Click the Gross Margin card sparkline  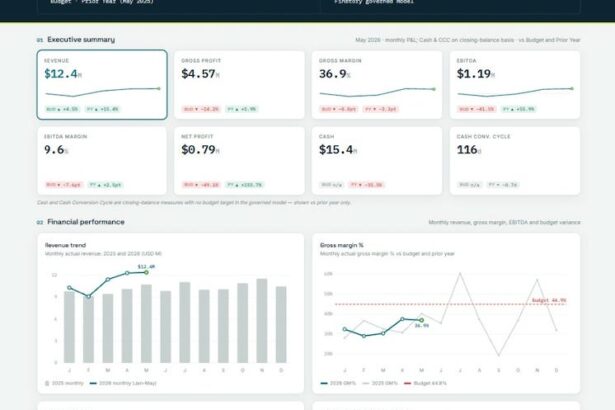(x=377, y=92)
